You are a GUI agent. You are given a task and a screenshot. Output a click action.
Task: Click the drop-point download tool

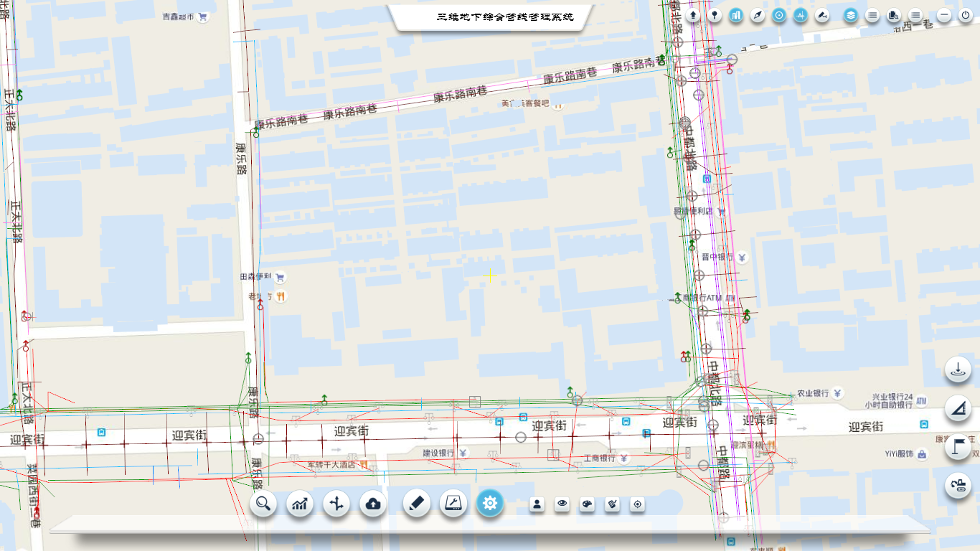coord(958,370)
